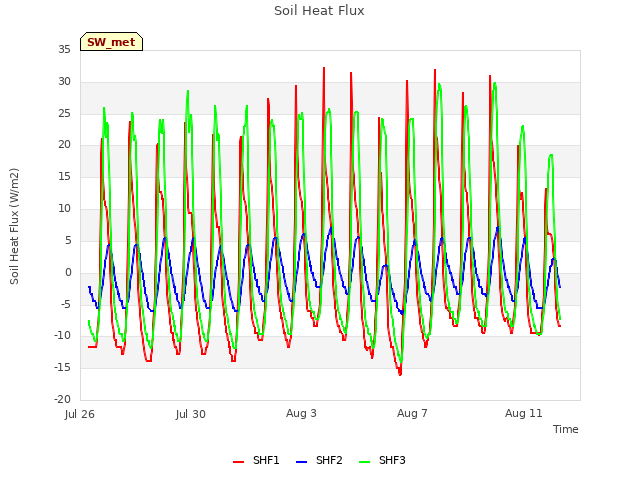This screenshot has width=640, height=480.
Task: Click the red SHF1 legend line swatch
Action: (x=238, y=462)
